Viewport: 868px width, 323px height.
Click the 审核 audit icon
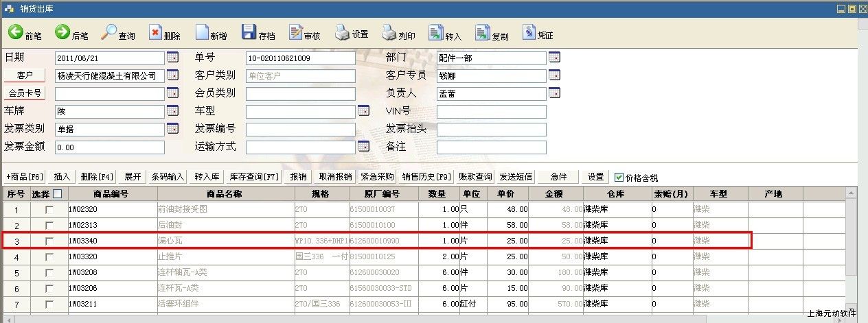click(296, 32)
